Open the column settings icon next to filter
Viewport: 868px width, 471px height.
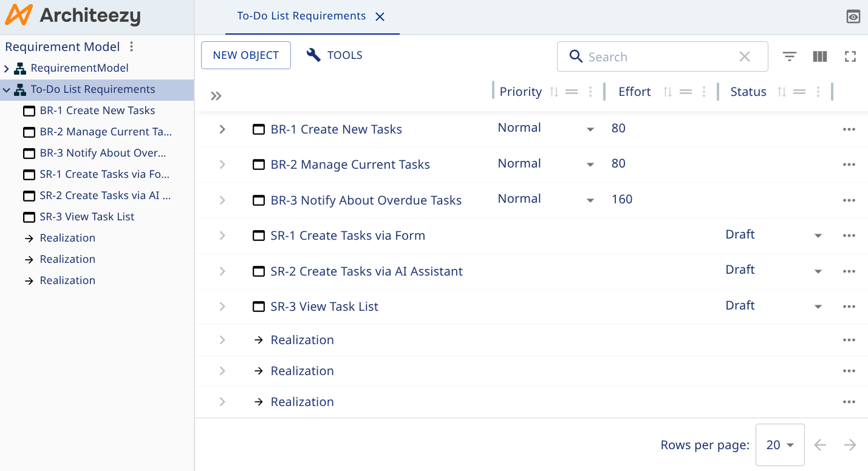click(820, 56)
